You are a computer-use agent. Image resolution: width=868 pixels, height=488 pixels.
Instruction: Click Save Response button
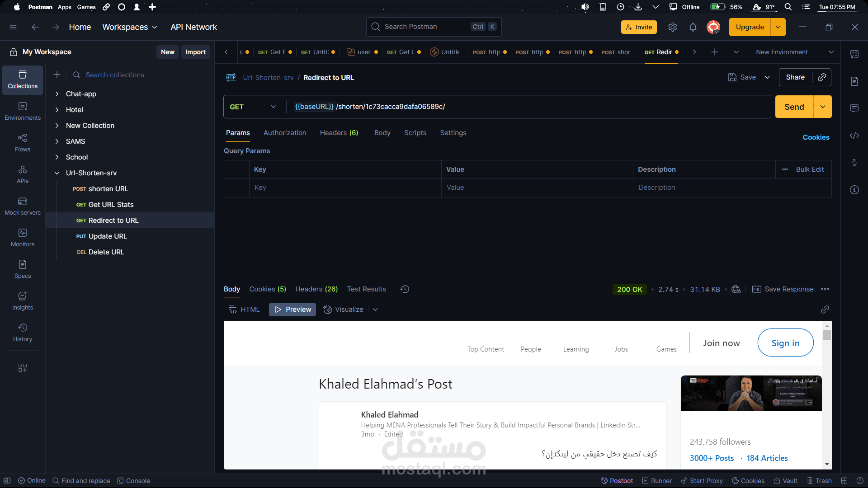tap(783, 289)
